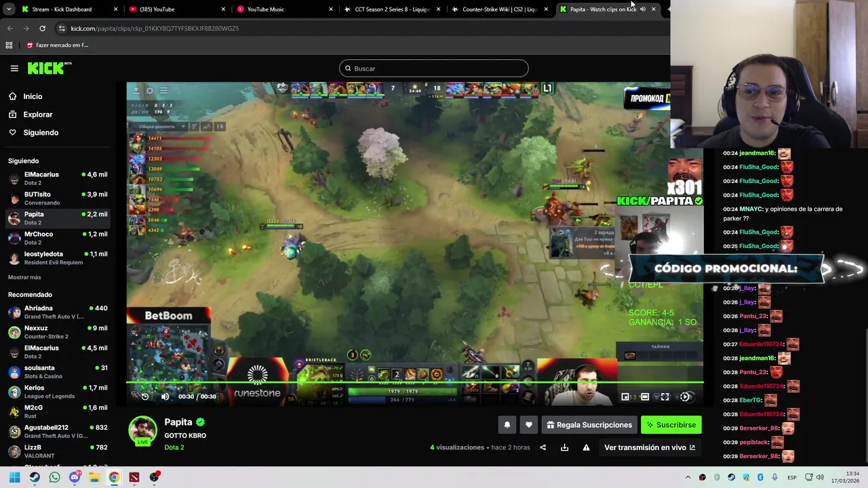
Task: Show hidden system tray icons
Action: point(688,477)
